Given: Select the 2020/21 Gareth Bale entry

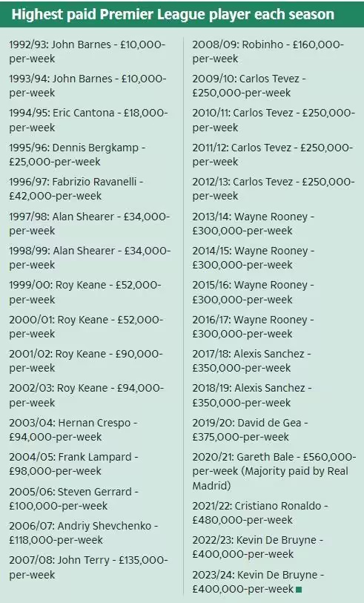Looking at the screenshot, I should pyautogui.click(x=274, y=471).
